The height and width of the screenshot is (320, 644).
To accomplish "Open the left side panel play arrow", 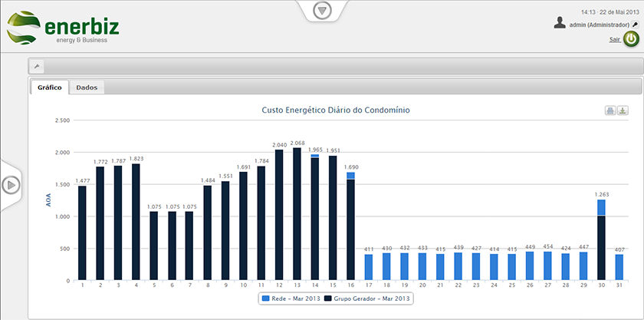I will point(11,186).
